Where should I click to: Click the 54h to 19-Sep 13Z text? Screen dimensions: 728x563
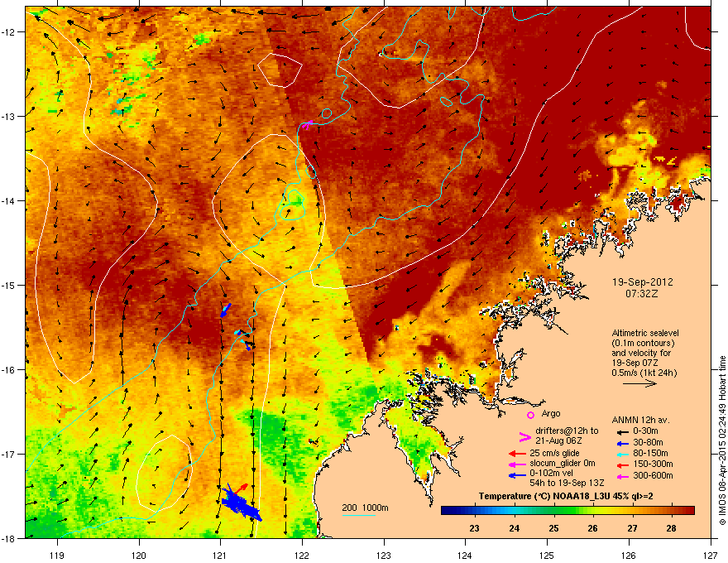tap(567, 484)
